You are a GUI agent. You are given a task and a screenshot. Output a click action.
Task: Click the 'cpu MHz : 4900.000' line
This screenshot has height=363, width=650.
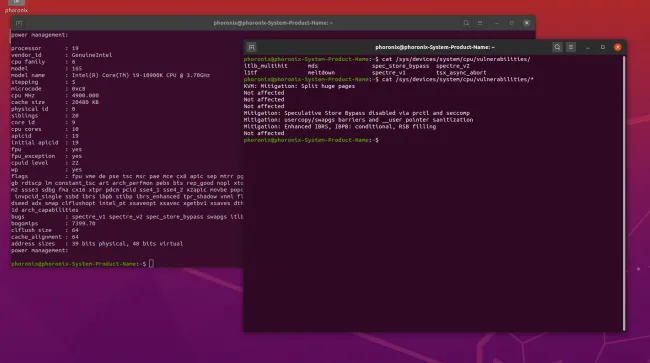pyautogui.click(x=55, y=95)
